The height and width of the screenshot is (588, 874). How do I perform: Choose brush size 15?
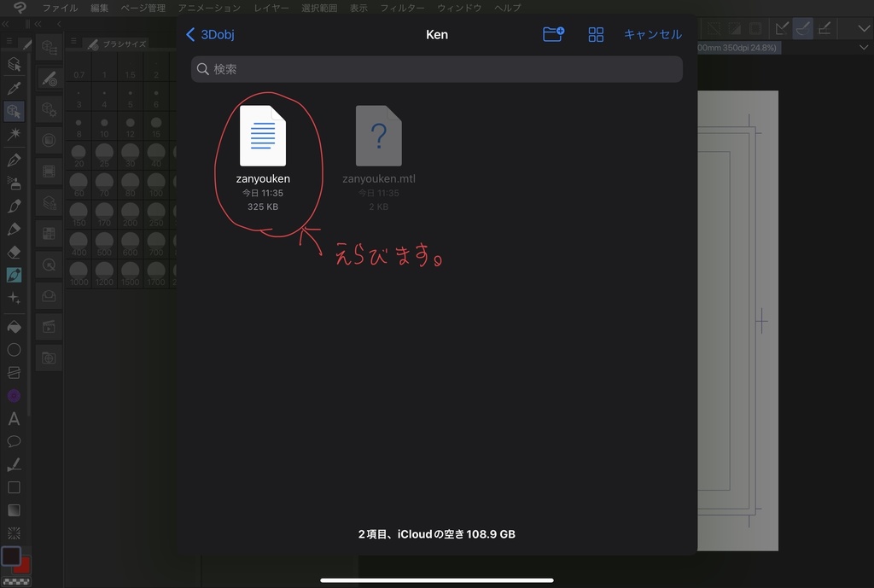(156, 127)
